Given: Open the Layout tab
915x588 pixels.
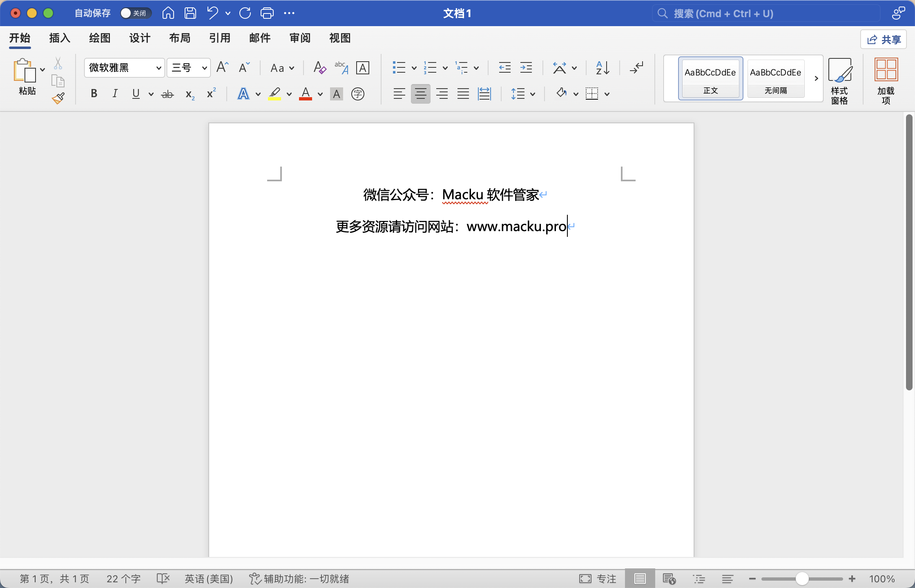Looking at the screenshot, I should [180, 38].
